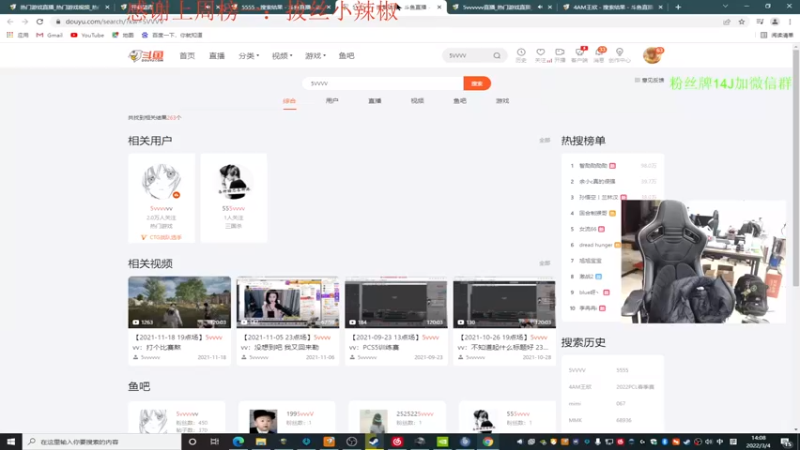Open the 历史 clock icon
Screen dimensions: 800x450
pos(521,55)
